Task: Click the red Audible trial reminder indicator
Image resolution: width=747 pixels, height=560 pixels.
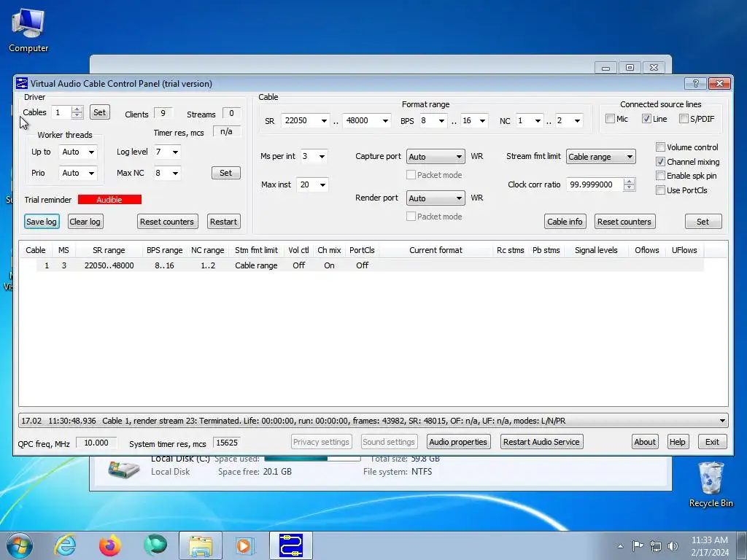Action: (x=109, y=200)
